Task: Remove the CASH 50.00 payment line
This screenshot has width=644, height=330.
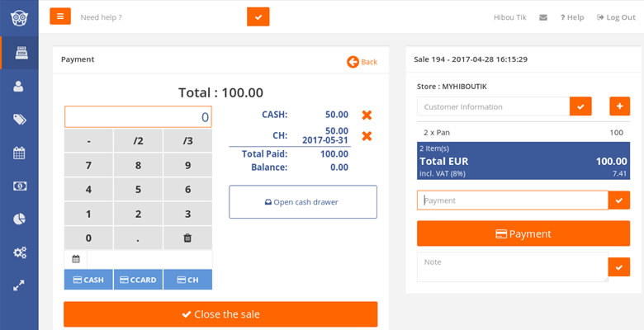Action: click(367, 115)
